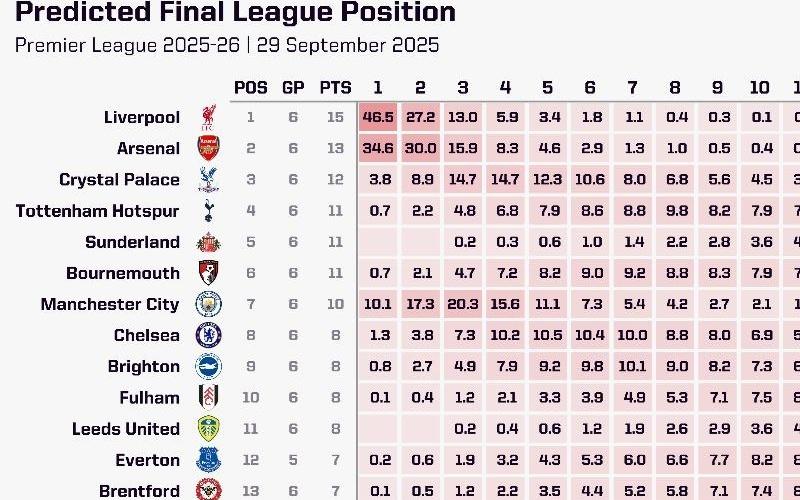
Task: Click the Tottenham Hotspur club crest
Action: coord(208,211)
